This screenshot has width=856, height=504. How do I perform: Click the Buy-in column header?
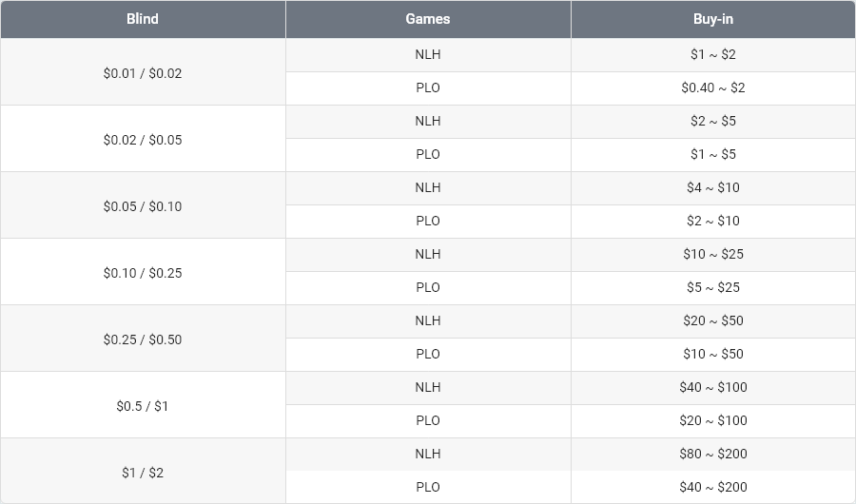(x=713, y=19)
